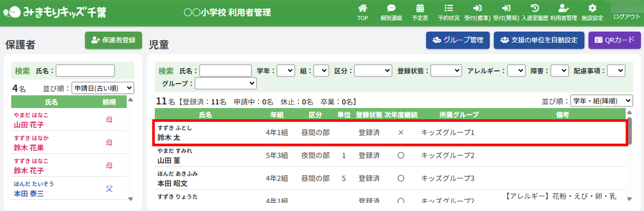Click the グループ管理 button
The height and width of the screenshot is (211, 644).
(458, 40)
